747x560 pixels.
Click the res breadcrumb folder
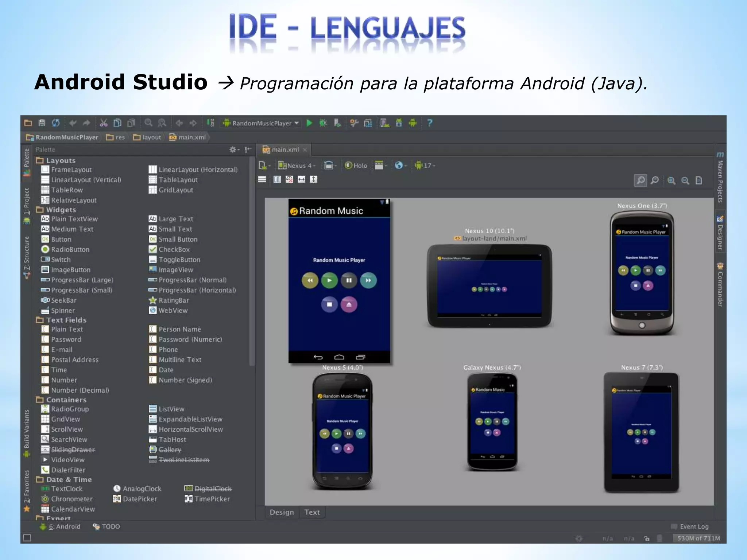115,137
